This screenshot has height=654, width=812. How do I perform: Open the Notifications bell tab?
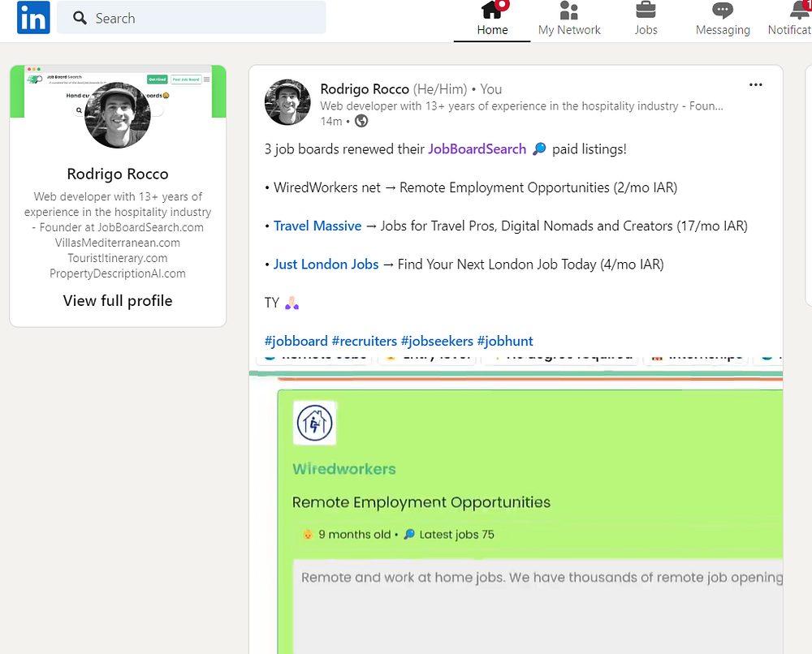[790, 19]
